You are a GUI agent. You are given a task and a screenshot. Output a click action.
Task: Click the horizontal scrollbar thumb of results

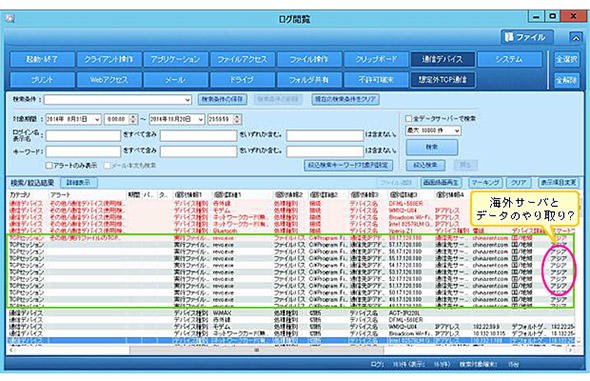pyautogui.click(x=257, y=350)
